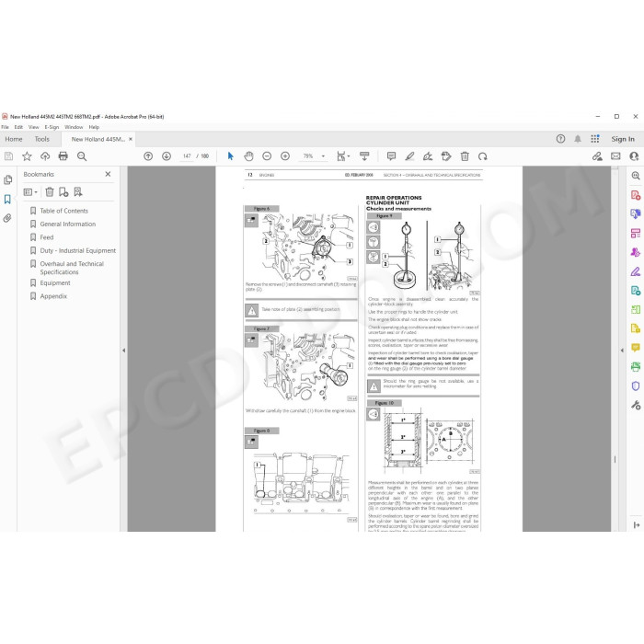The width and height of the screenshot is (644, 644).
Task: Go to next page arrow
Action: coord(167,156)
